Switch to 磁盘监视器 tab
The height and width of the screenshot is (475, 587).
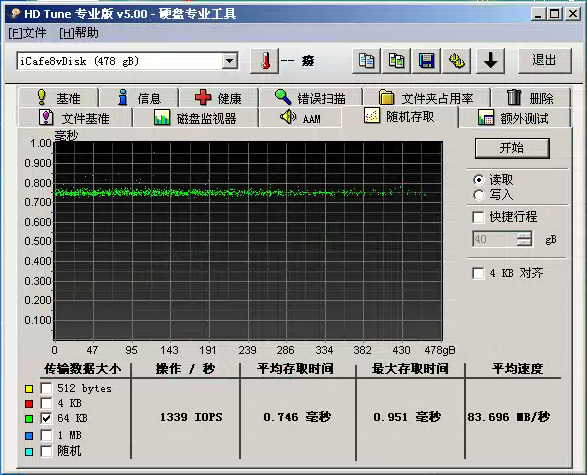[195, 118]
